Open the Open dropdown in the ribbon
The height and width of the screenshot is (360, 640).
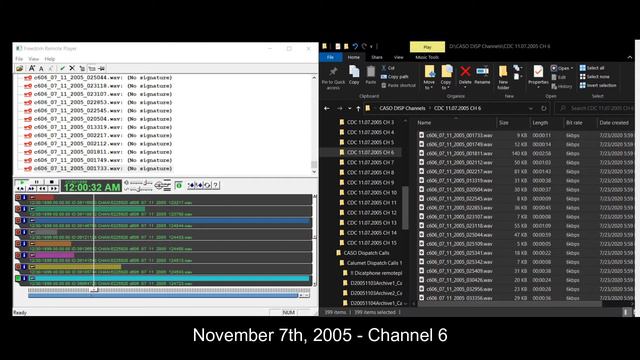[562, 68]
